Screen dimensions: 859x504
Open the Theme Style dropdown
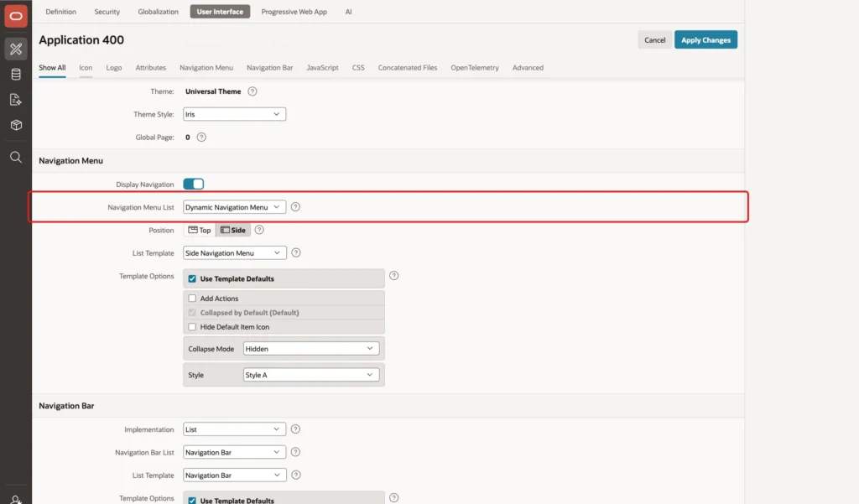[x=235, y=114]
